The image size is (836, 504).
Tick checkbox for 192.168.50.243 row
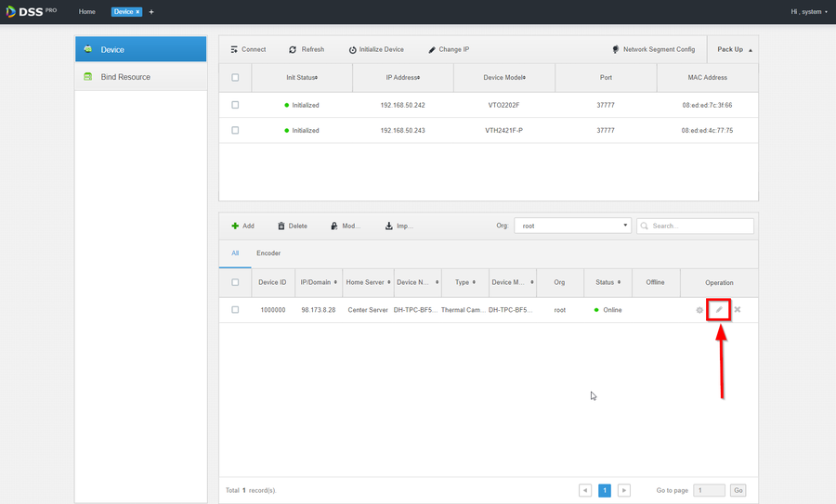tap(235, 131)
